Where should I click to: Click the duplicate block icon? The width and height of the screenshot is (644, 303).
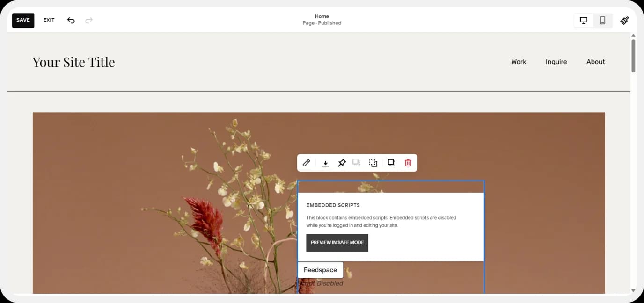coord(391,163)
